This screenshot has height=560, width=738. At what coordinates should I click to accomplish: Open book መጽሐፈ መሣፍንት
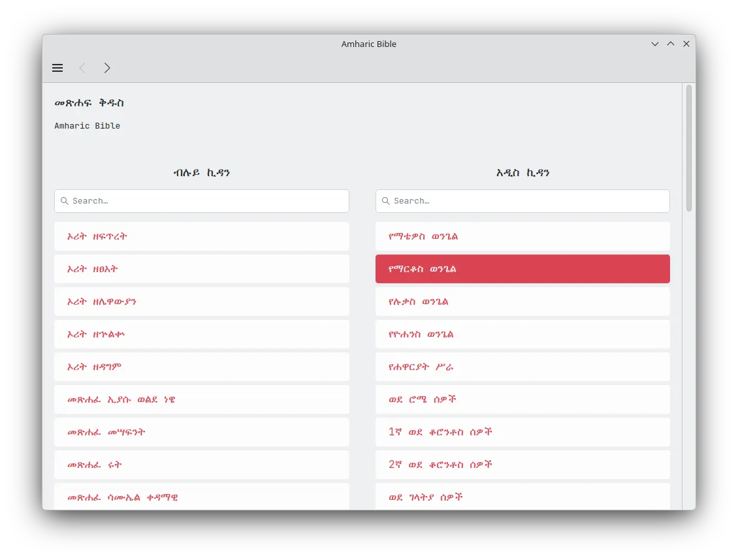(x=201, y=432)
